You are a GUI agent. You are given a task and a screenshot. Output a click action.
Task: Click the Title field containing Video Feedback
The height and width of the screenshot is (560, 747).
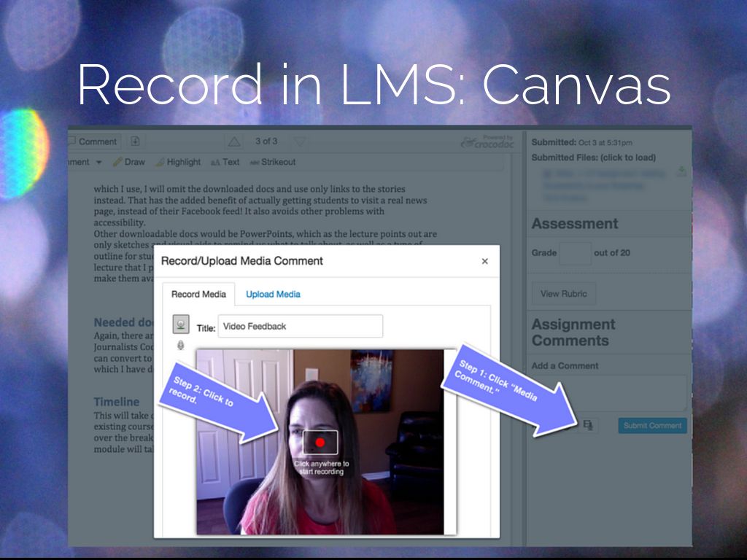point(300,327)
